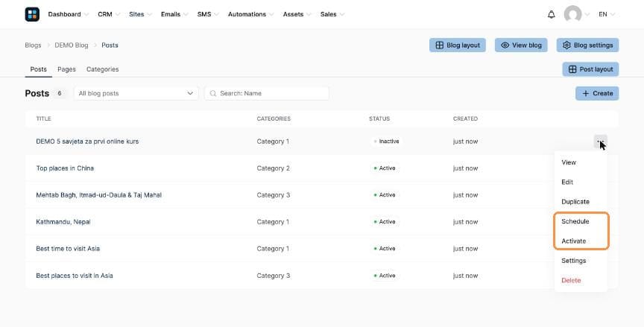The height and width of the screenshot is (327, 644).
Task: Expand the Automations menu
Action: pyautogui.click(x=251, y=14)
